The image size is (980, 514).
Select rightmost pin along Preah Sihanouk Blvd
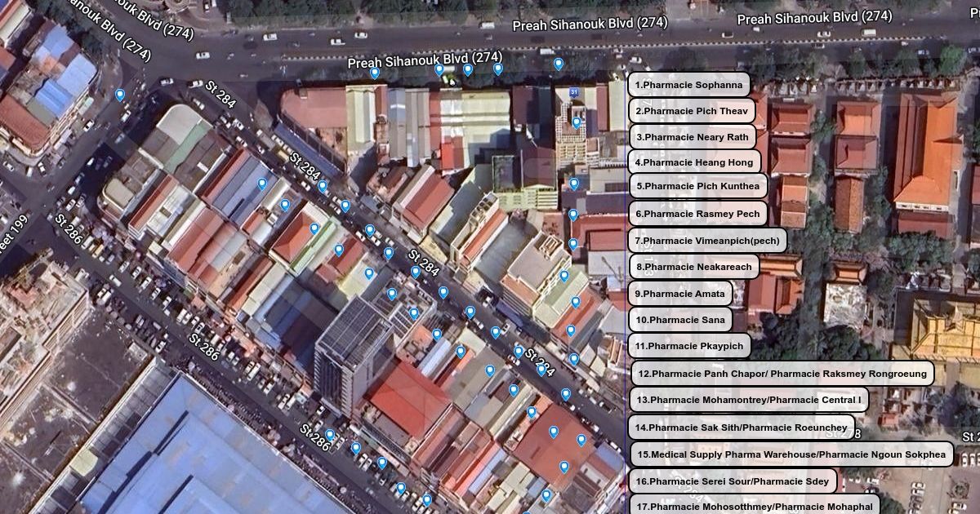coord(559,64)
